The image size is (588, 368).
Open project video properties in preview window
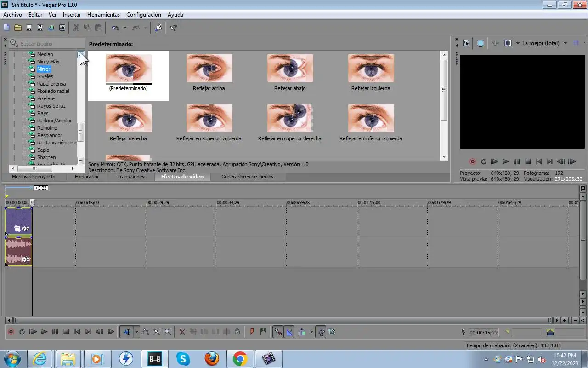pos(466,43)
